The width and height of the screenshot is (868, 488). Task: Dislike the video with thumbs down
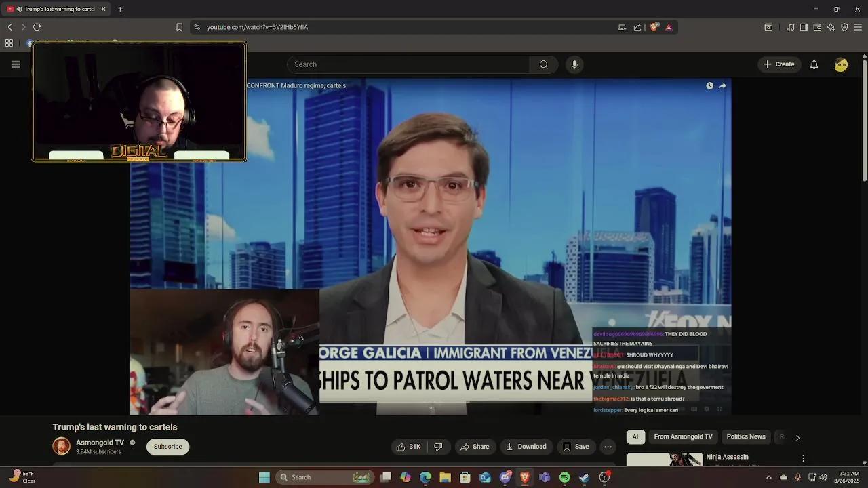click(438, 447)
